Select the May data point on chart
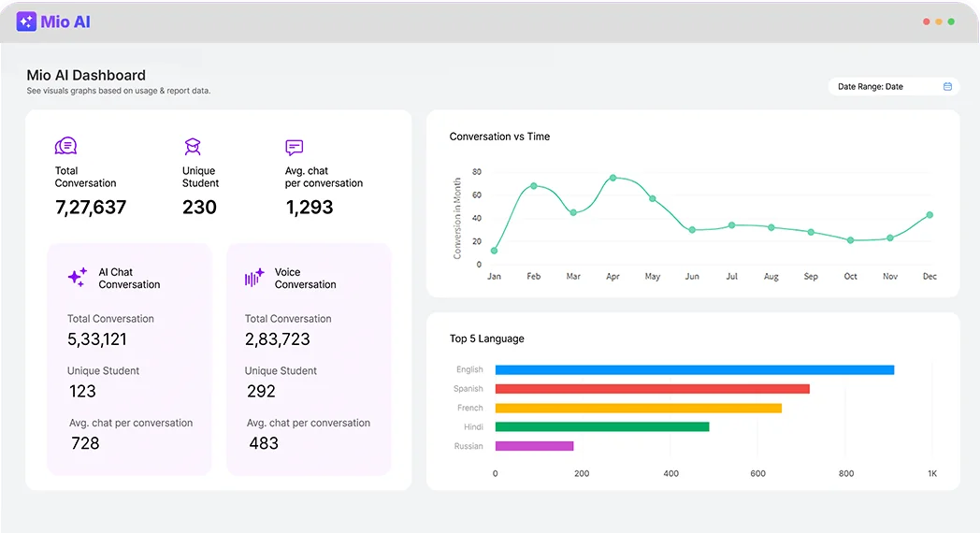Image resolution: width=980 pixels, height=533 pixels. pyautogui.click(x=653, y=198)
